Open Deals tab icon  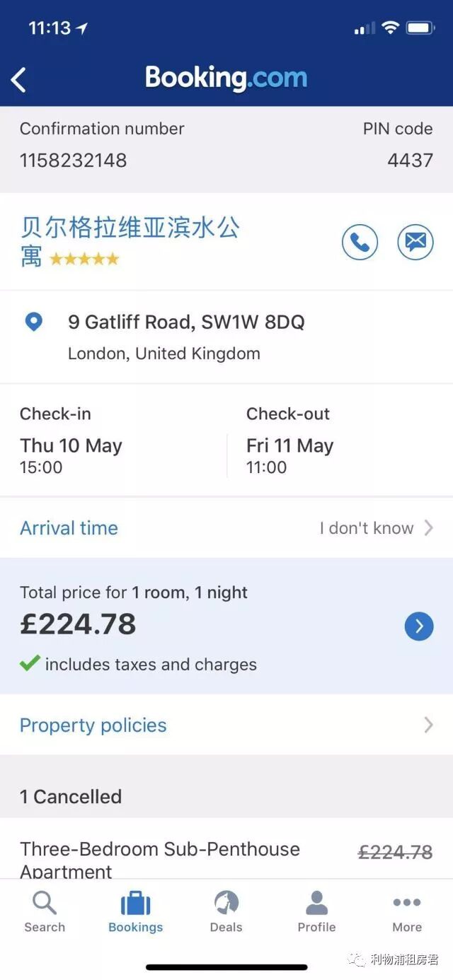[226, 903]
